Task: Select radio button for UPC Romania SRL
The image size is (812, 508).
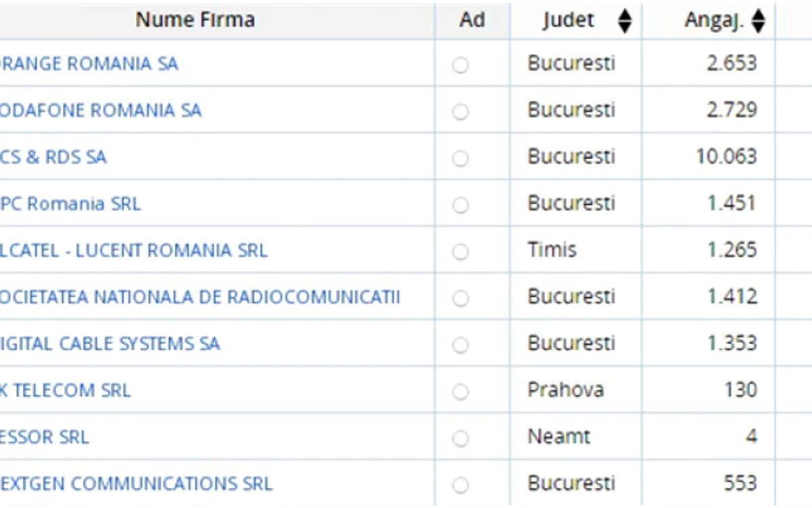Action: [x=461, y=205]
